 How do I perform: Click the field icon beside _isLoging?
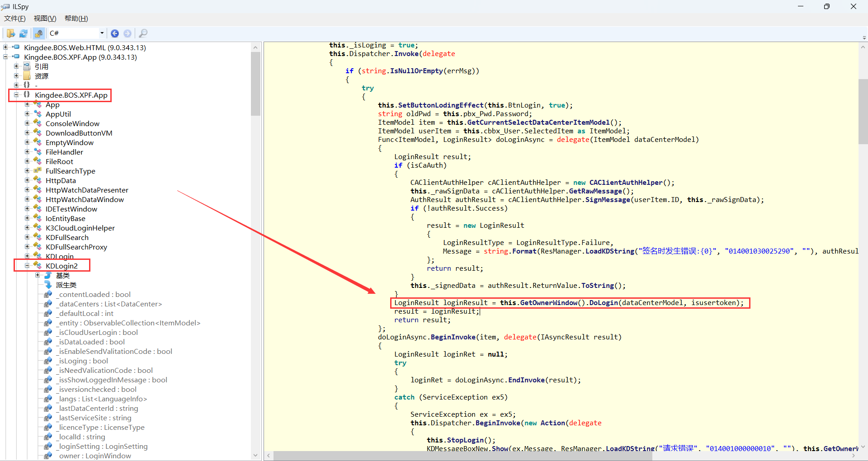pos(48,361)
